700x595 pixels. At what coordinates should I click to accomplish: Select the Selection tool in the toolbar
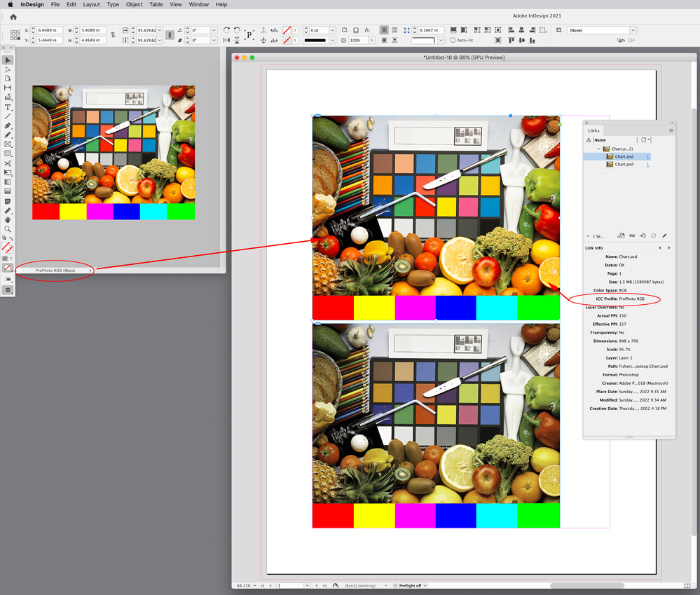tap(8, 60)
